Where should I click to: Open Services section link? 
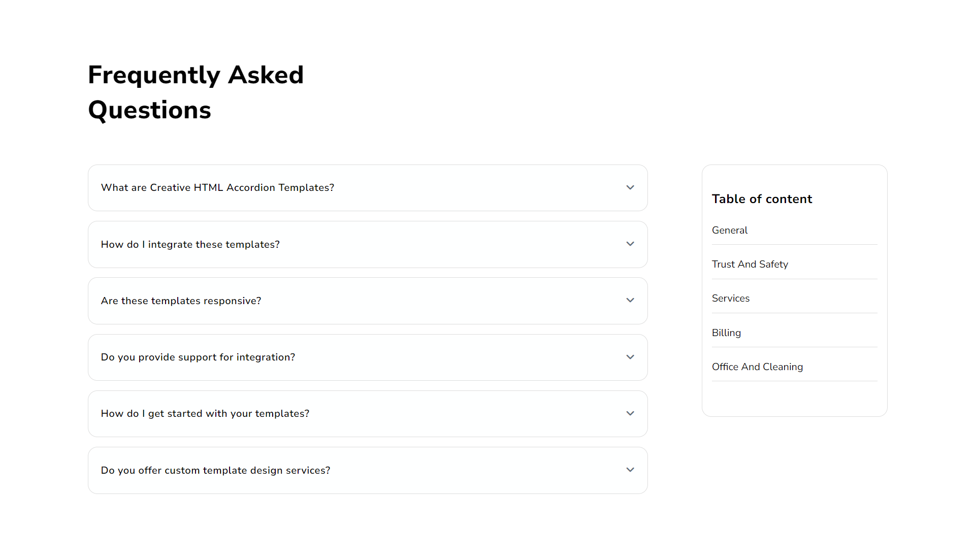click(731, 298)
